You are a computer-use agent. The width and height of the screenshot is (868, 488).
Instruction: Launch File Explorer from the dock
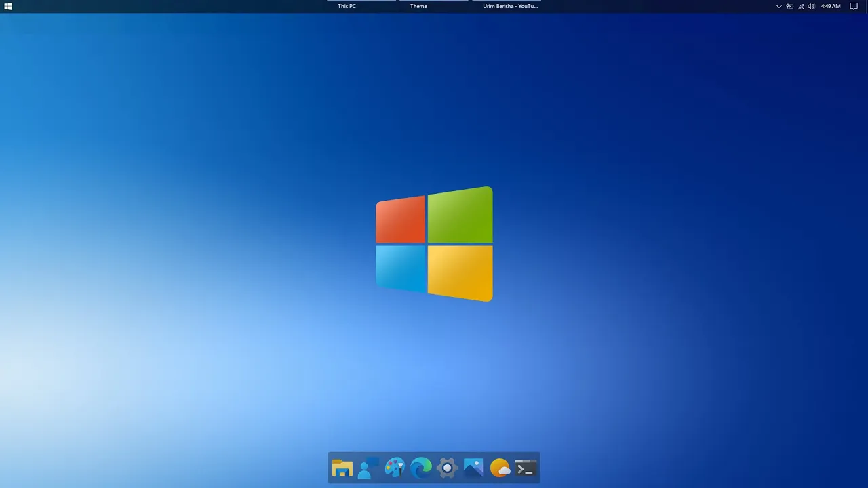tap(342, 468)
